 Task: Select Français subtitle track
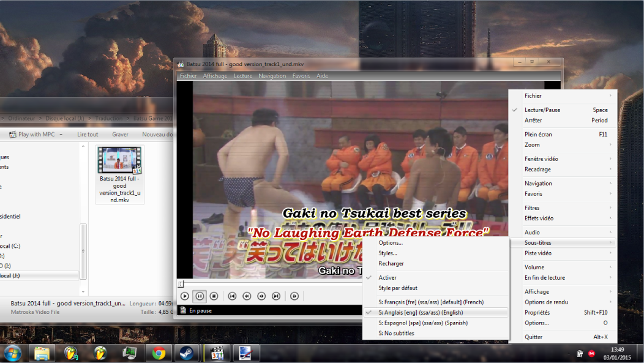coord(436,302)
